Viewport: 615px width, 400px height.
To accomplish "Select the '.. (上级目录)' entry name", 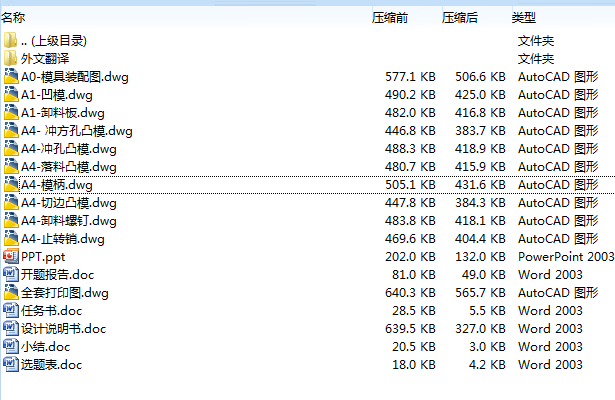I will (54, 40).
